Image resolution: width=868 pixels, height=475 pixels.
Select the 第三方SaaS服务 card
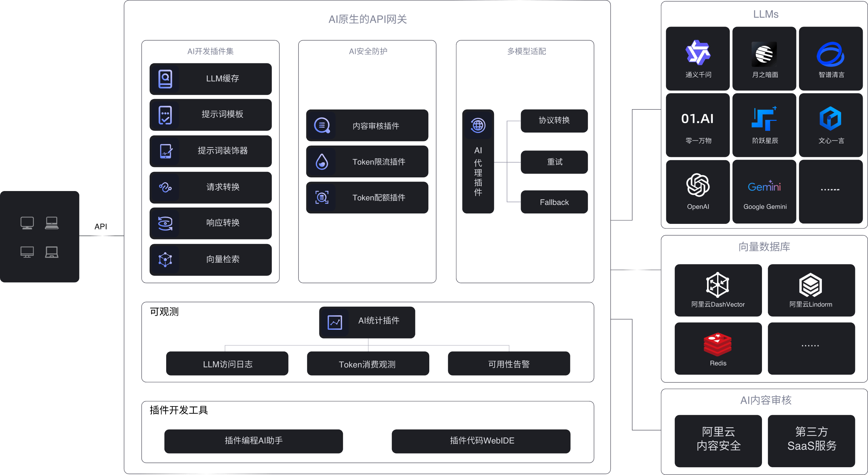[811, 441]
